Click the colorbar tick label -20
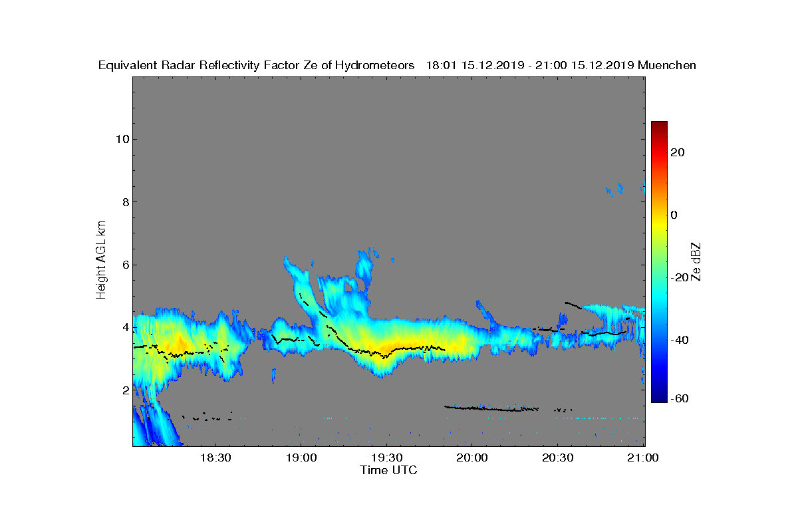Image resolution: width=798 pixels, height=532 pixels. click(x=680, y=277)
